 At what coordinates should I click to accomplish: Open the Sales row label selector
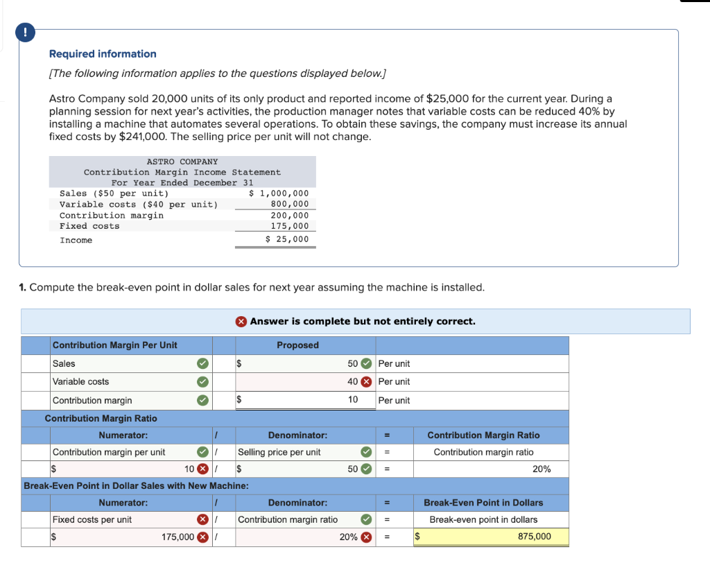coord(131,363)
